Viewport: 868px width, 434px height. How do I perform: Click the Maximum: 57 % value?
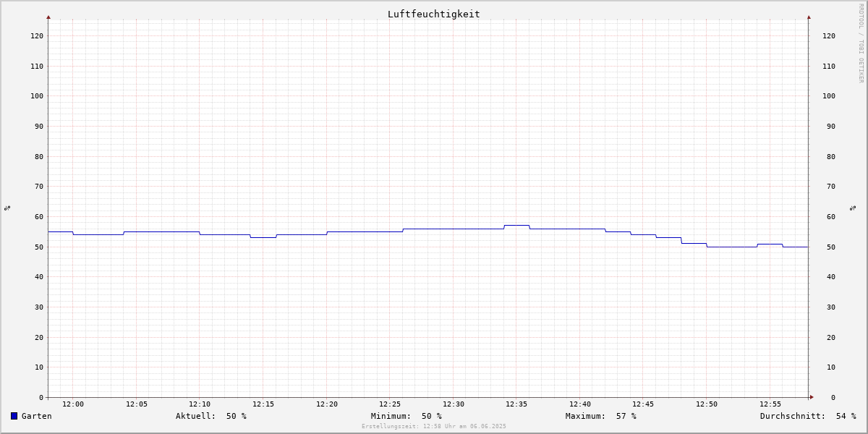click(601, 416)
